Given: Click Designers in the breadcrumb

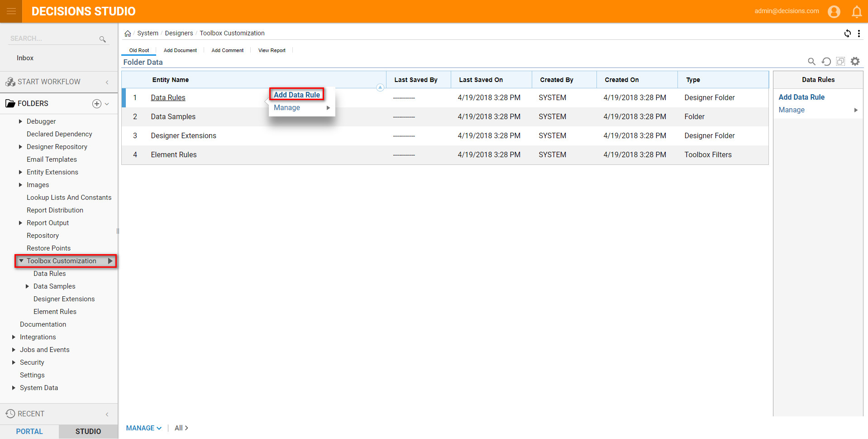Looking at the screenshot, I should 179,34.
